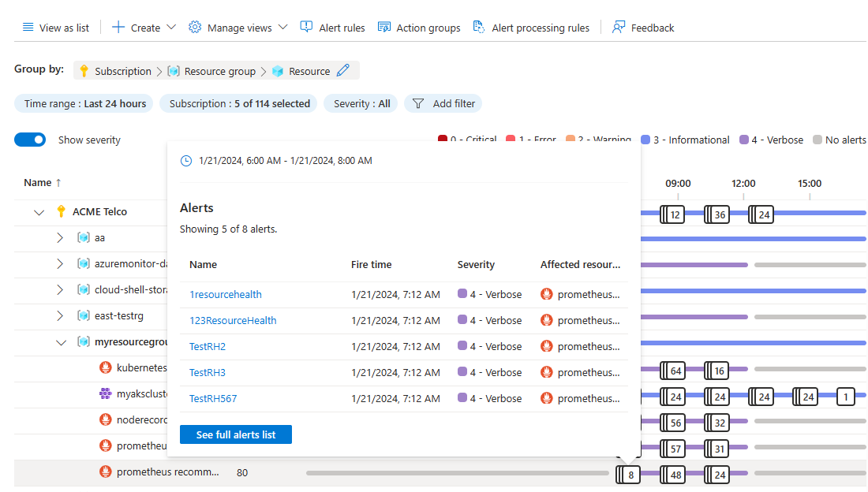Click the clock icon in the alerts popup
The width and height of the screenshot is (868, 492).
(186, 160)
